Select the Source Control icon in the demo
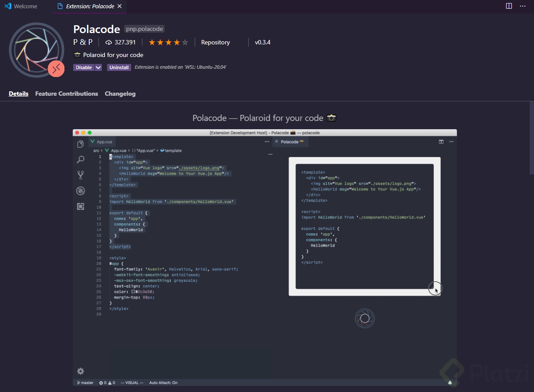The width and height of the screenshot is (534, 392). pos(81,174)
